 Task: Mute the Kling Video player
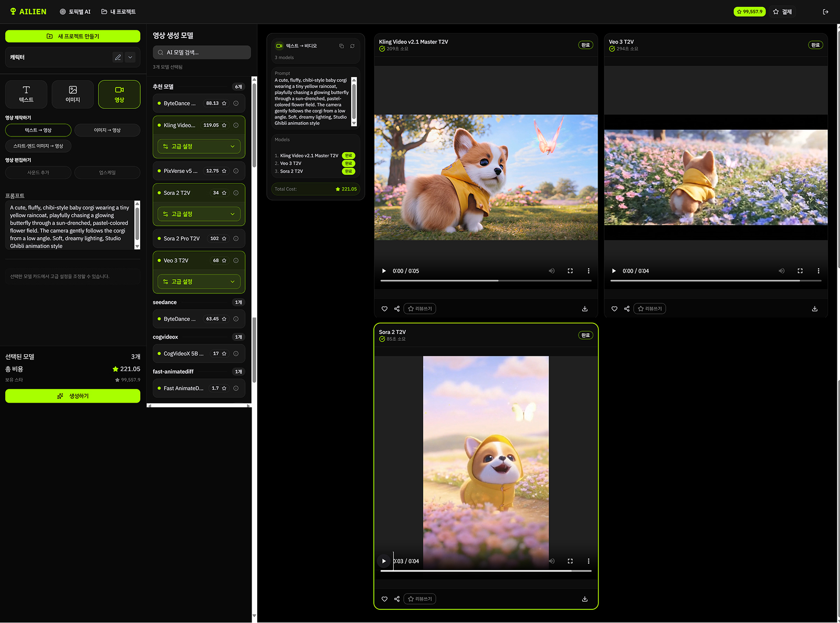tap(552, 271)
